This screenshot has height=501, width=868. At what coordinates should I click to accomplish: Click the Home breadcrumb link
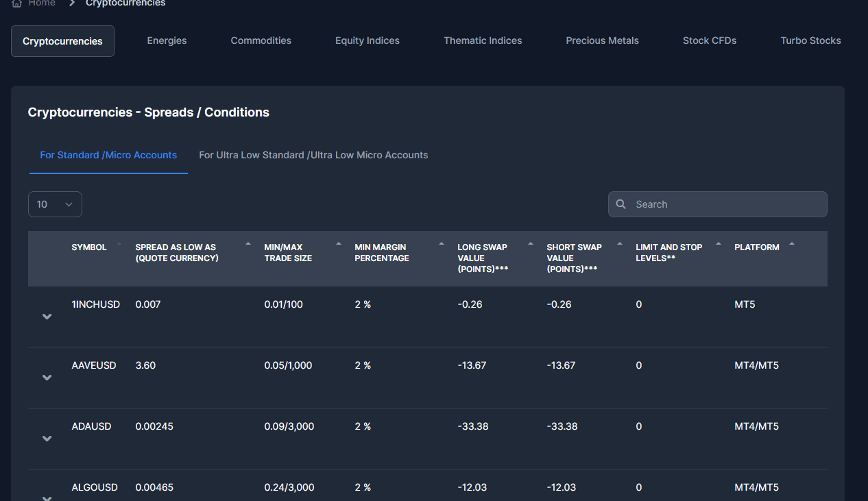point(42,3)
